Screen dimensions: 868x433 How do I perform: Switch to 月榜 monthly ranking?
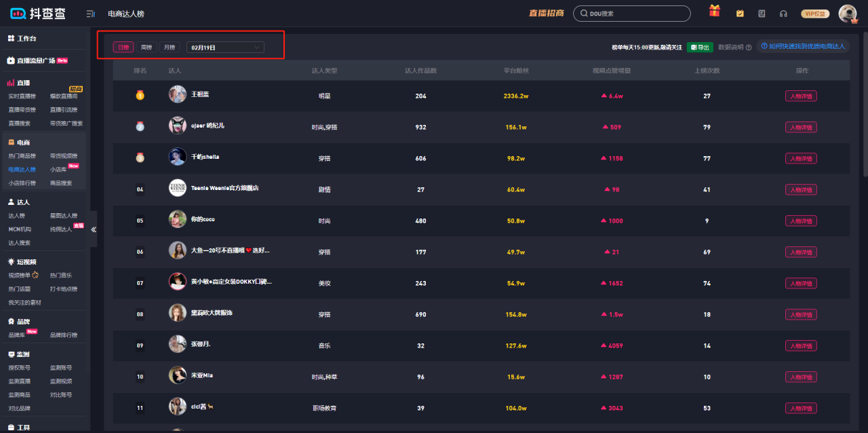click(169, 48)
